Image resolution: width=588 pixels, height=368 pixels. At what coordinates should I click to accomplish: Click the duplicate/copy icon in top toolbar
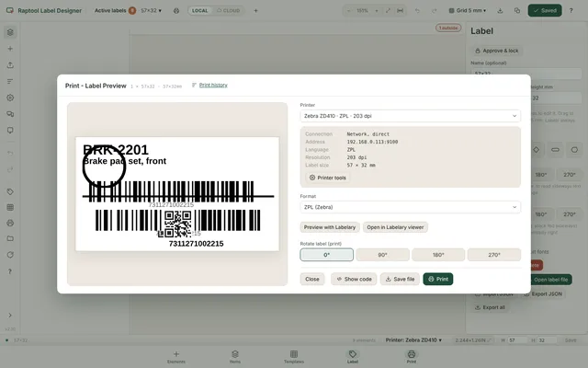tap(517, 11)
